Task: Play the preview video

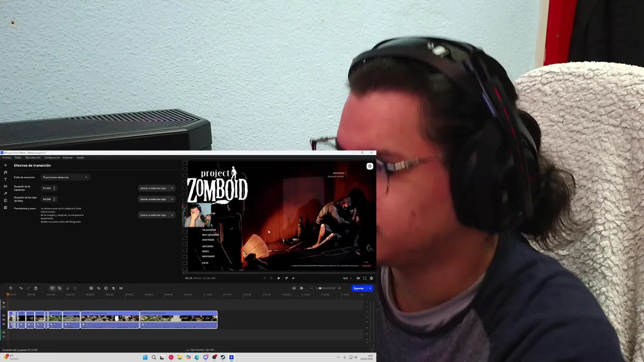Action: tap(279, 278)
